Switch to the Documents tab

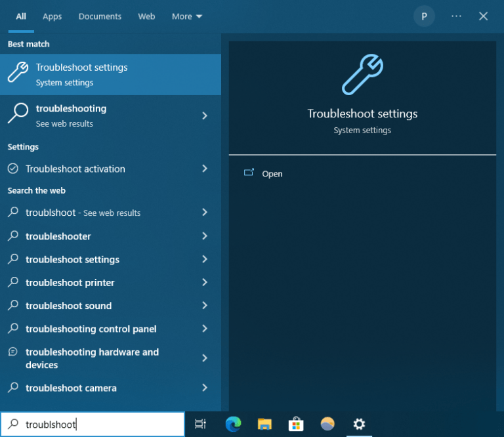tap(100, 16)
